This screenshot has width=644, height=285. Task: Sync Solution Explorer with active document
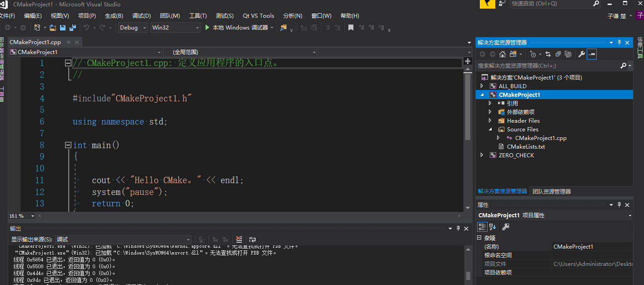pyautogui.click(x=548, y=54)
